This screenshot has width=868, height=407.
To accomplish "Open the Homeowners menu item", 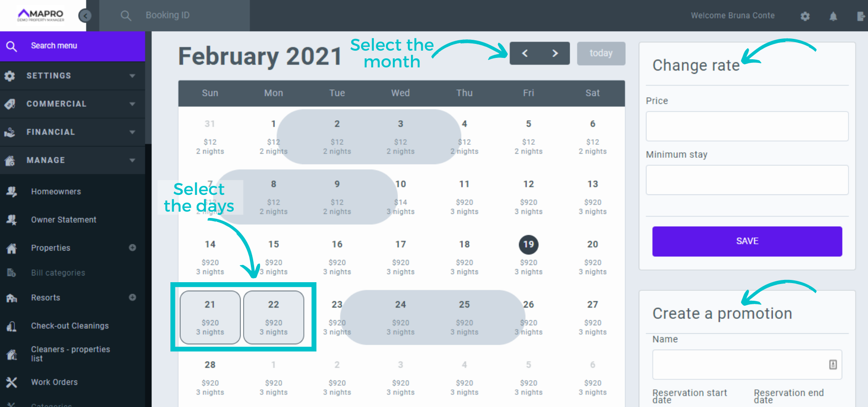I will [x=56, y=192].
